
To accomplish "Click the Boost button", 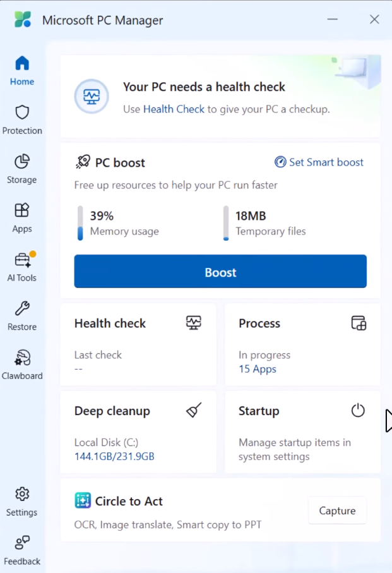I will tap(220, 271).
